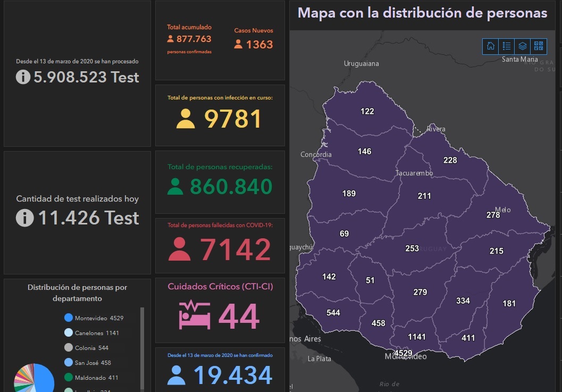This screenshot has width=562, height=392.
Task: Click info icon beside 5.908.523 Test
Action: (x=23, y=77)
